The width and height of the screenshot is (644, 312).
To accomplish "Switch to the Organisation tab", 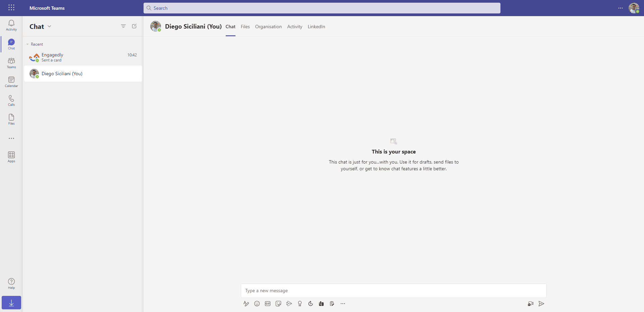I will pos(268,27).
